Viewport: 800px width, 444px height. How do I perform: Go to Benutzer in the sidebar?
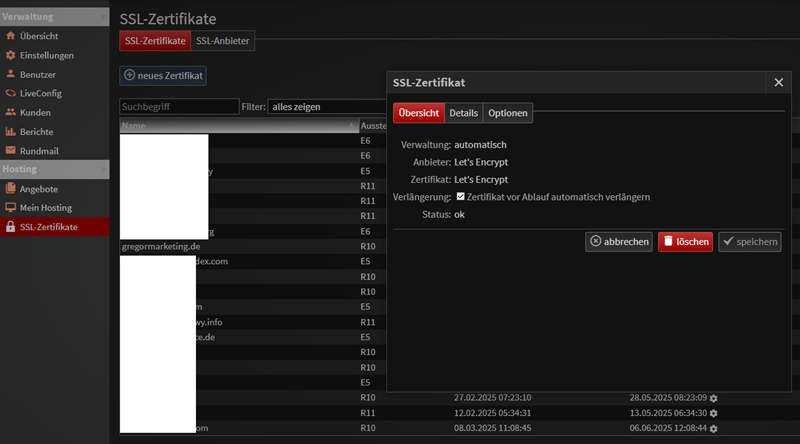38,75
